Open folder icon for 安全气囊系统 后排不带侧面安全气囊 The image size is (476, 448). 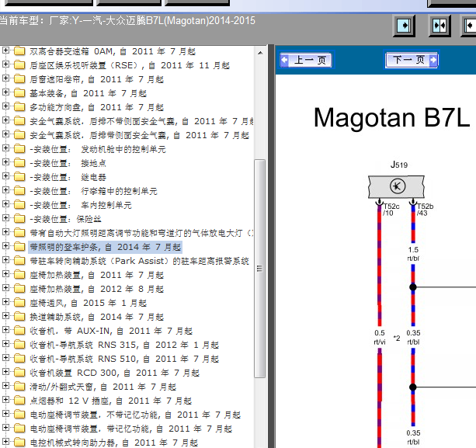point(19,121)
